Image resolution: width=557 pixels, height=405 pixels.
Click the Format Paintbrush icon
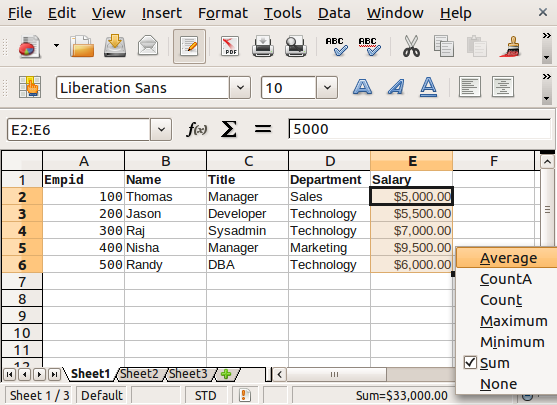[x=510, y=47]
